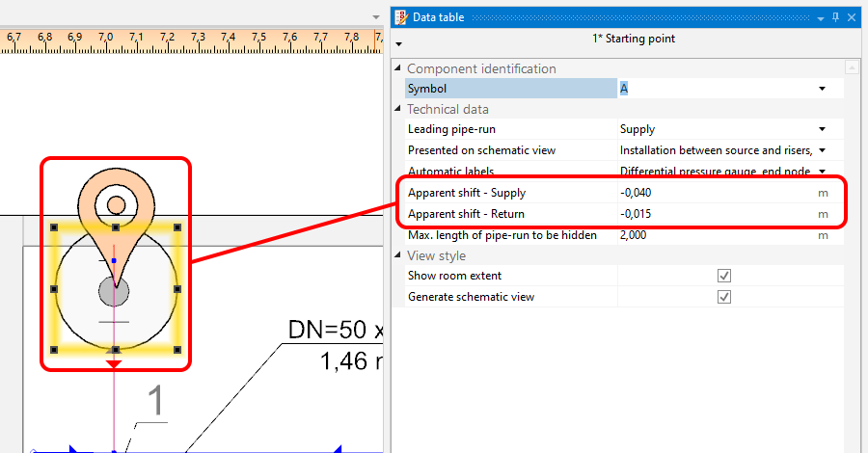Uncheck Generate schematic view
Image resolution: width=868 pixels, height=453 pixels.
[x=724, y=297]
